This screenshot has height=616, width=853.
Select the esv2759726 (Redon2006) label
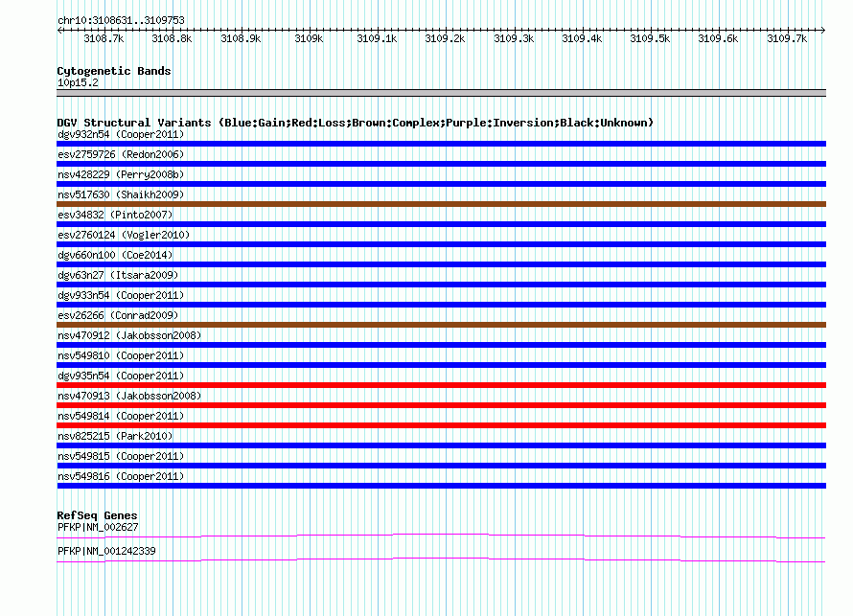(x=121, y=154)
